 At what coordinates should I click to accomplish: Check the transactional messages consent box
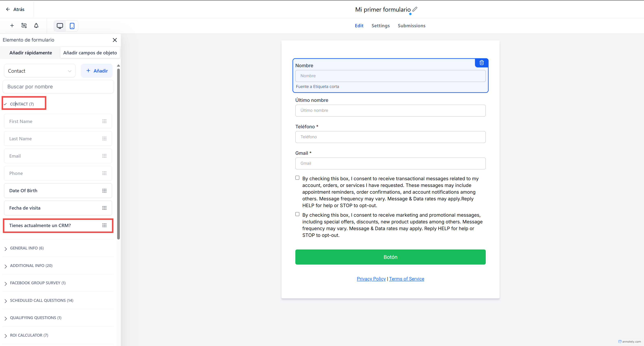pos(297,178)
